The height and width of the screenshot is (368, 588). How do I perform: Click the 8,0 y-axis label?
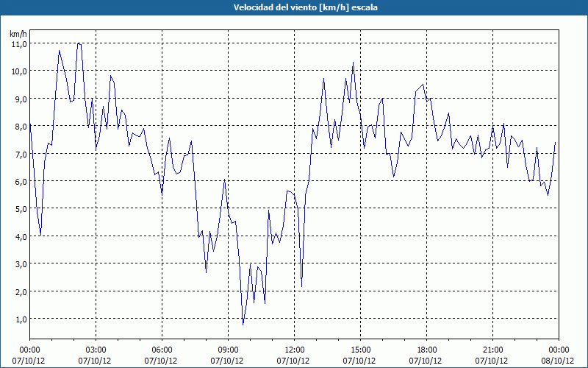(21, 127)
